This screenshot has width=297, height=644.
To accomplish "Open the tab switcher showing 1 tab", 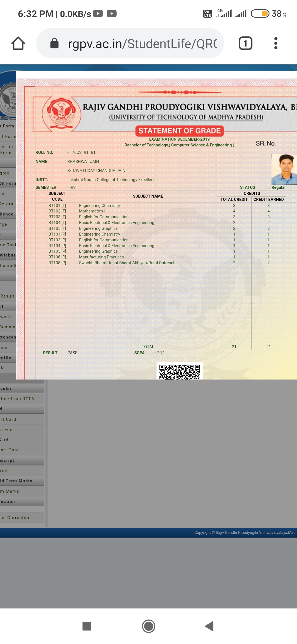I will (x=246, y=43).
